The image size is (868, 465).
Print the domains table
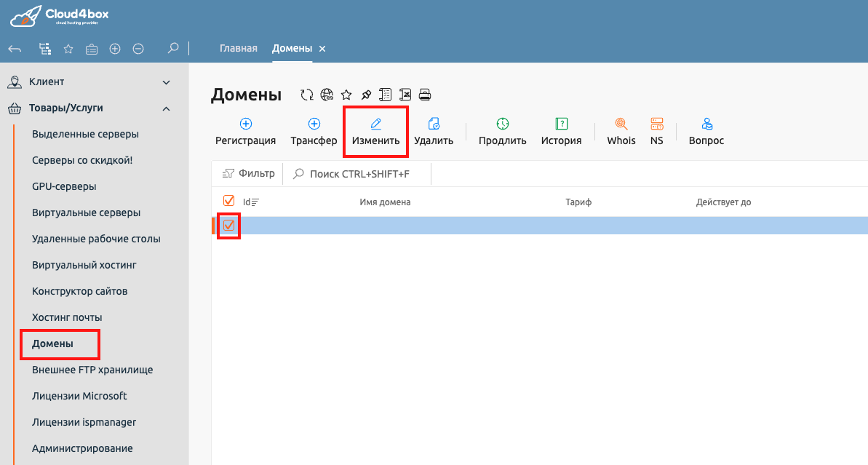coord(425,94)
